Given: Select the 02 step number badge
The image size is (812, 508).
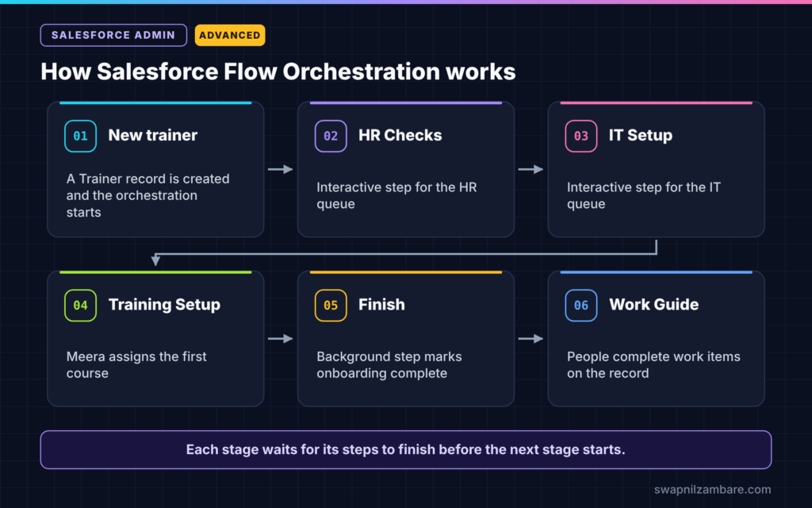Looking at the screenshot, I should pyautogui.click(x=331, y=136).
